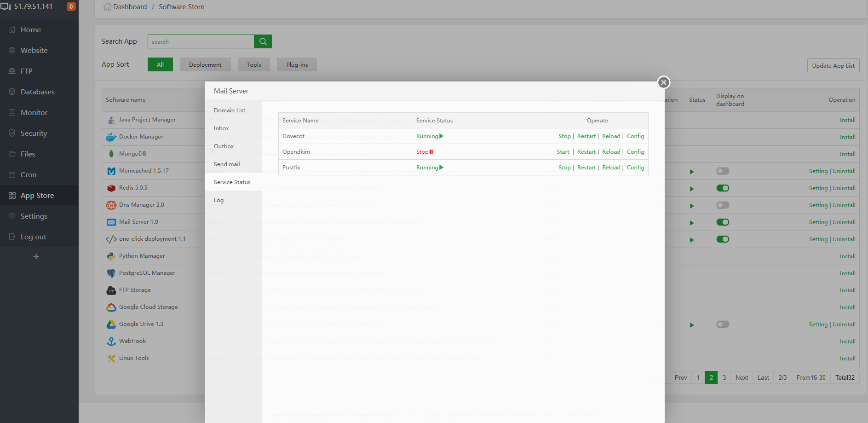868x423 pixels.
Task: Click the Home icon in dashboard breadcrumb
Action: tap(107, 7)
